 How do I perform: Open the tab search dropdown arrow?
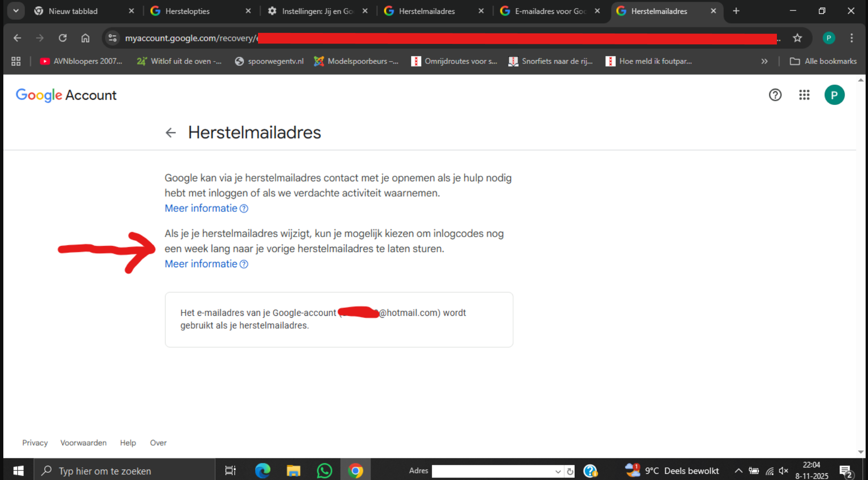coord(16,10)
